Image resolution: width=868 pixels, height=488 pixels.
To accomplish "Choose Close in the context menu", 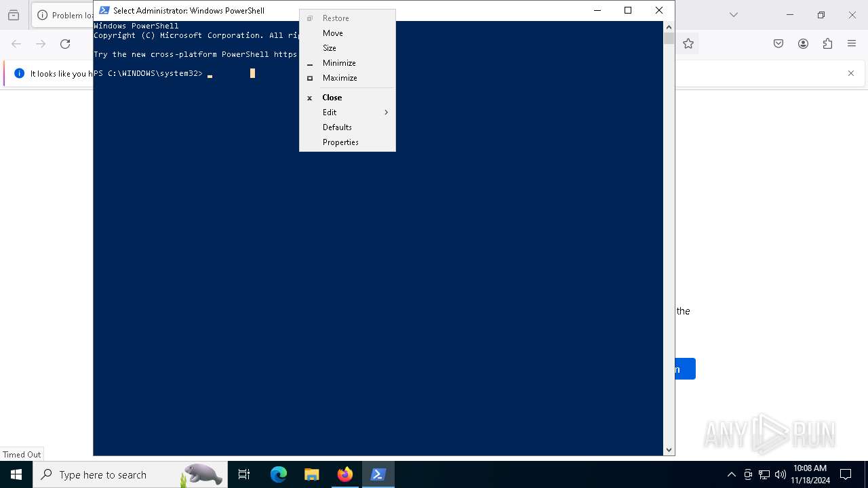I will pos(347,98).
